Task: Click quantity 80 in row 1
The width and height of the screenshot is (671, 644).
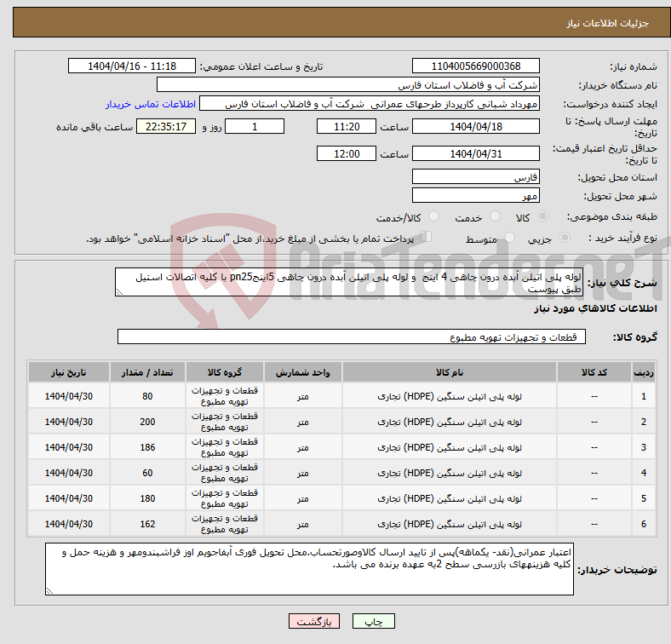Action: click(x=147, y=396)
